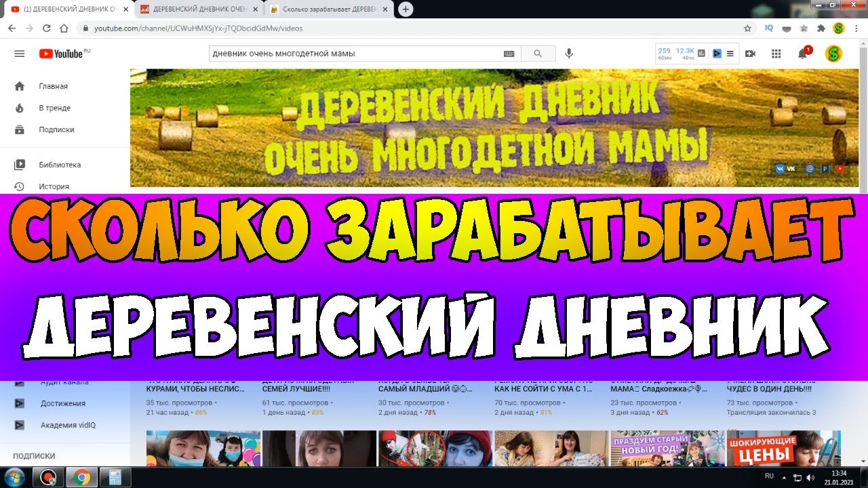Open new browser tab with plus button
This screenshot has width=868, height=488.
click(406, 9)
